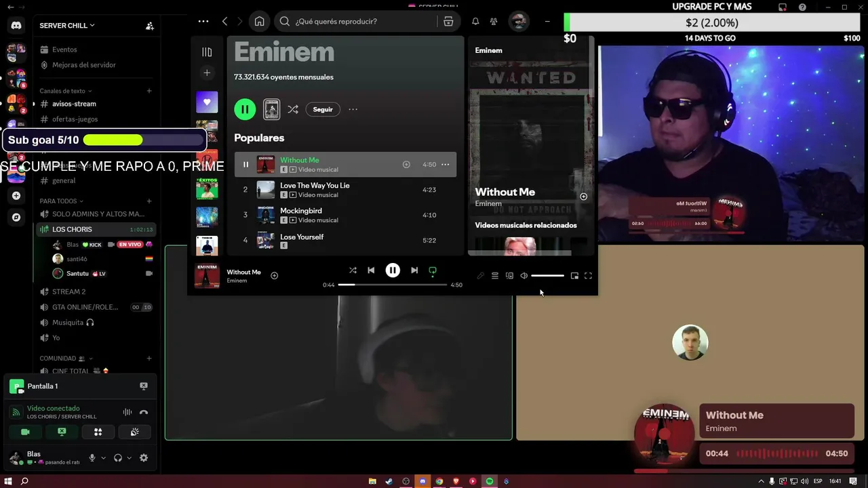The width and height of the screenshot is (868, 488).
Task: Collapse the PARA TODOS category
Action: pyautogui.click(x=62, y=201)
